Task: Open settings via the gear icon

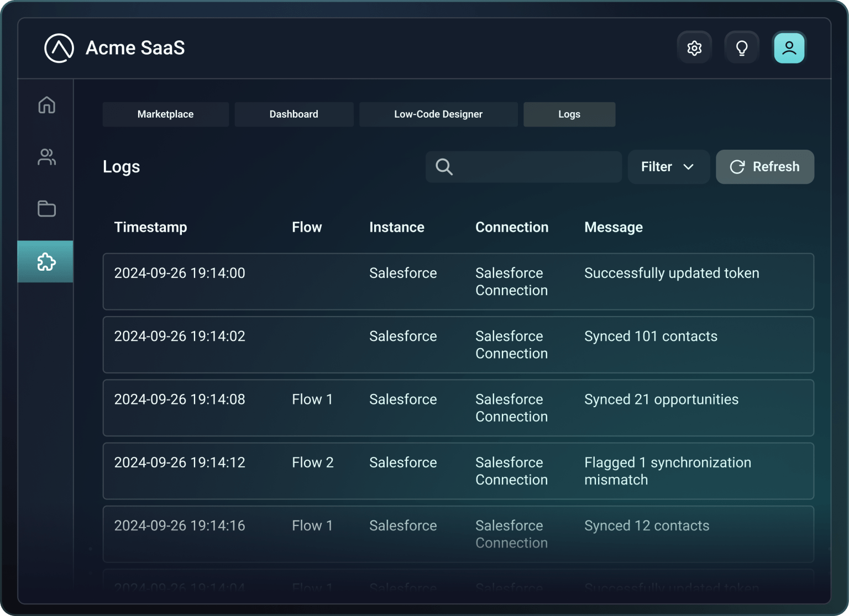Action: (694, 48)
